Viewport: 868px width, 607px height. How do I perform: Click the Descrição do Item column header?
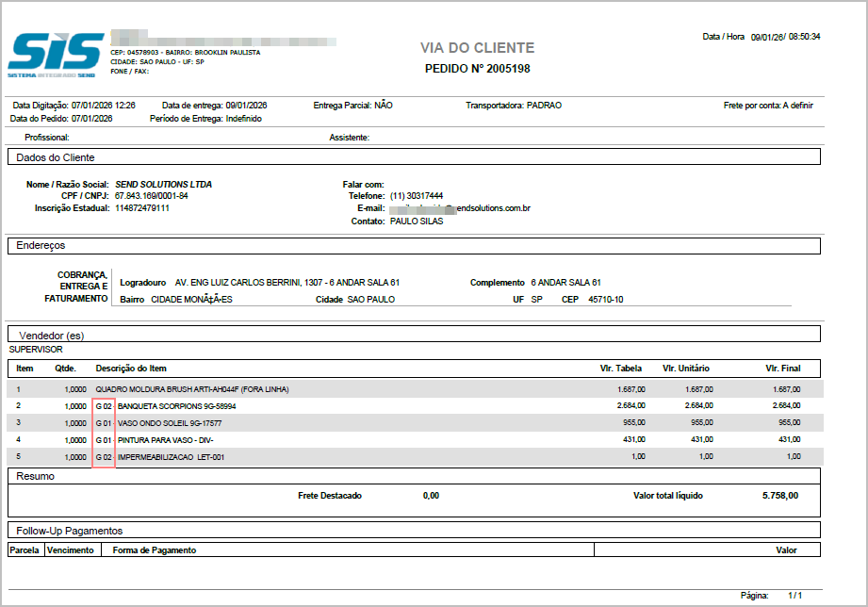click(131, 368)
